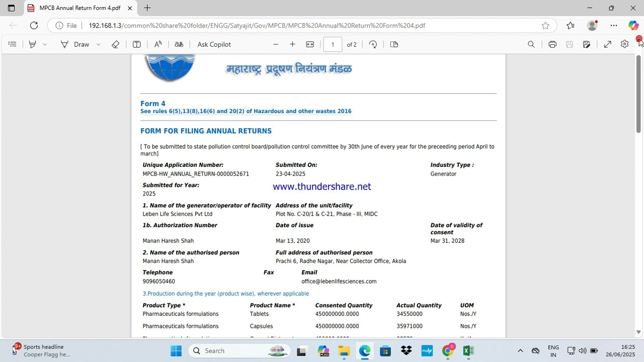Screen dimensions: 644x362
Task: Open File Explorer from taskbar
Action: pyautogui.click(x=344, y=351)
